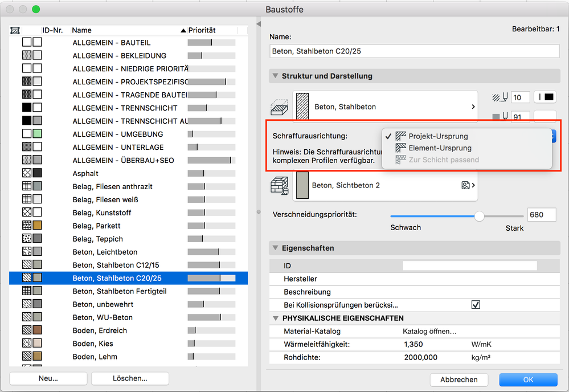Click the black pen color swatch

[545, 97]
